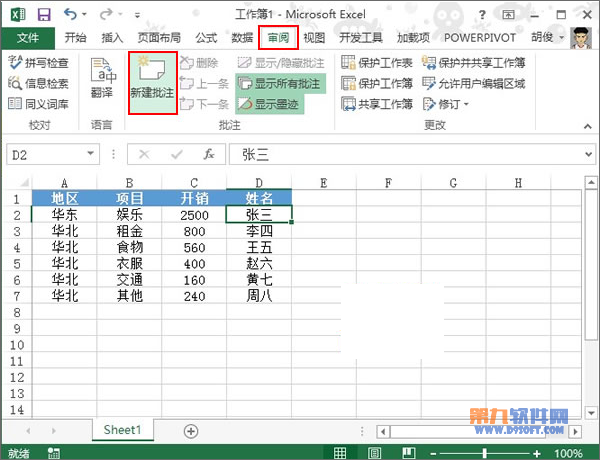Click the Undo arrow icon
The height and width of the screenshot is (460, 600).
(x=70, y=14)
